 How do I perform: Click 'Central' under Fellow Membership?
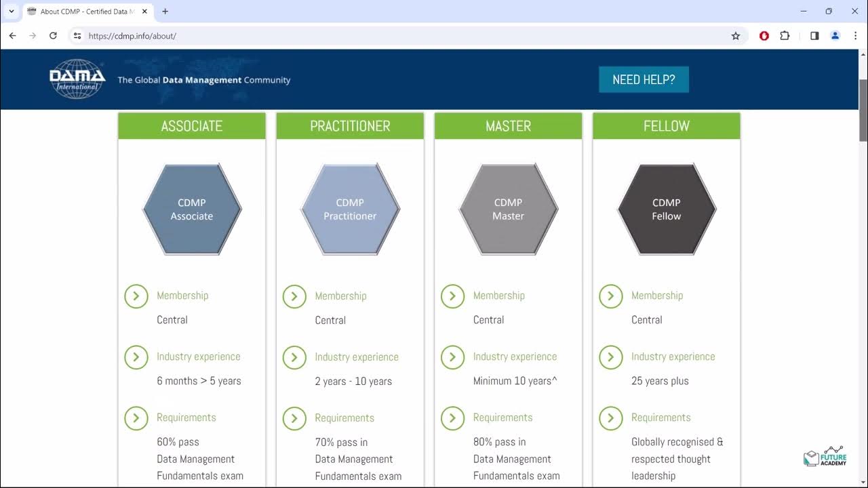[647, 320]
